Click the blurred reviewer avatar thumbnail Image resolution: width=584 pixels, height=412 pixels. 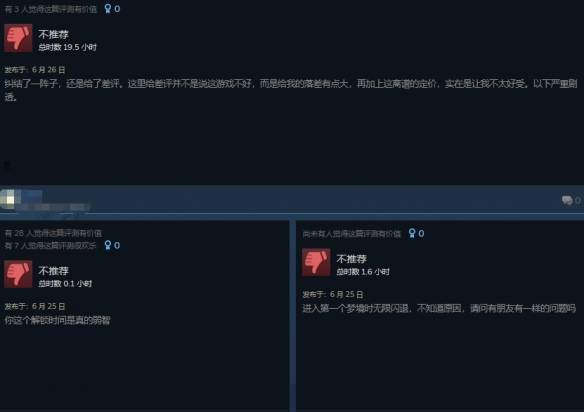click(x=8, y=199)
